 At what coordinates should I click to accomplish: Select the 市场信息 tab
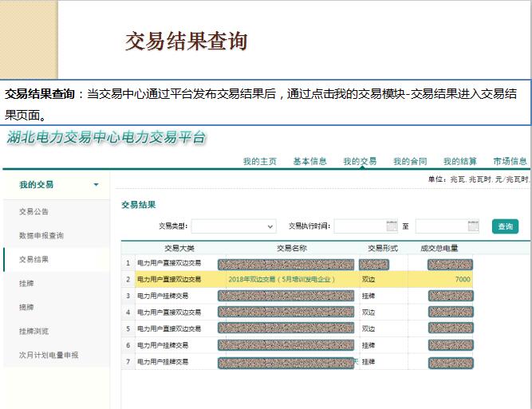[510, 161]
